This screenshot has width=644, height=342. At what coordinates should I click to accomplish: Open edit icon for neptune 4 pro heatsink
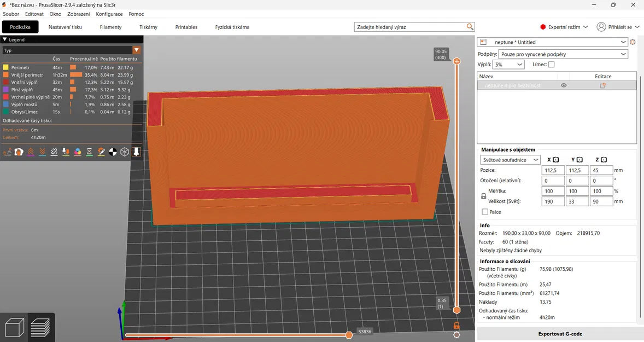pos(603,85)
